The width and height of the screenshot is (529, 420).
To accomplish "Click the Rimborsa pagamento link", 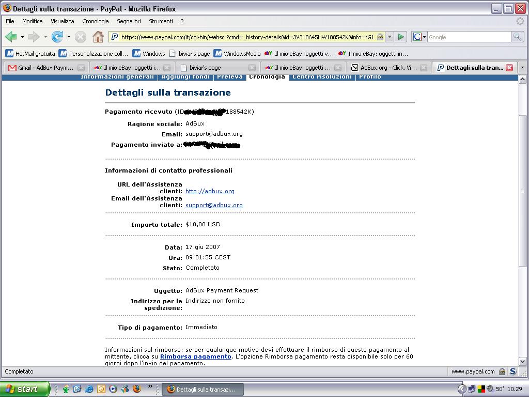I will point(196,356).
